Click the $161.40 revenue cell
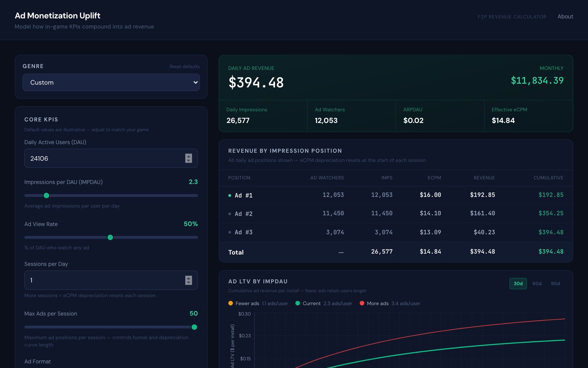The width and height of the screenshot is (588, 368). point(482,213)
